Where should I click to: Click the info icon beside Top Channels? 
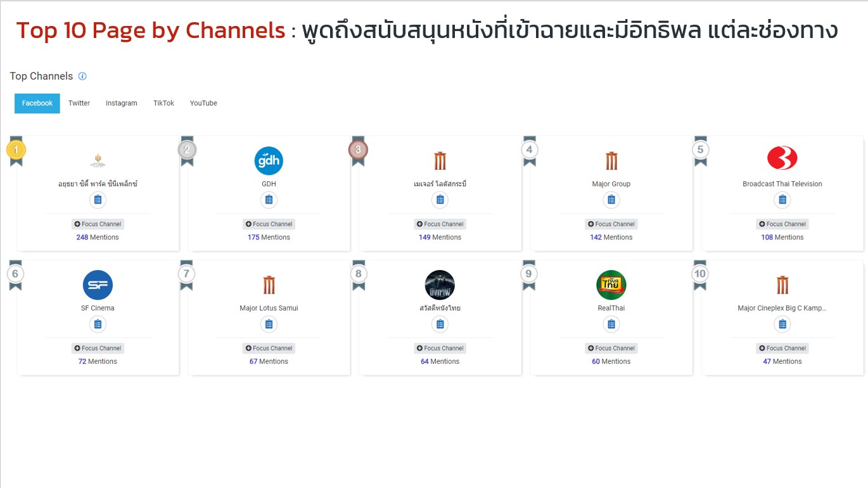82,76
